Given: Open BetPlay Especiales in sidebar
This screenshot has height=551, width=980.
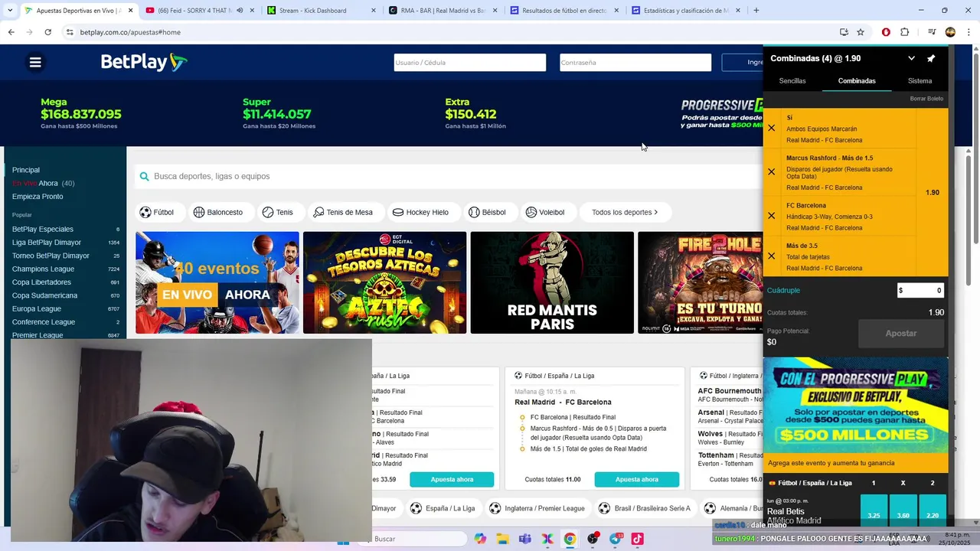Looking at the screenshot, I should click(x=43, y=229).
